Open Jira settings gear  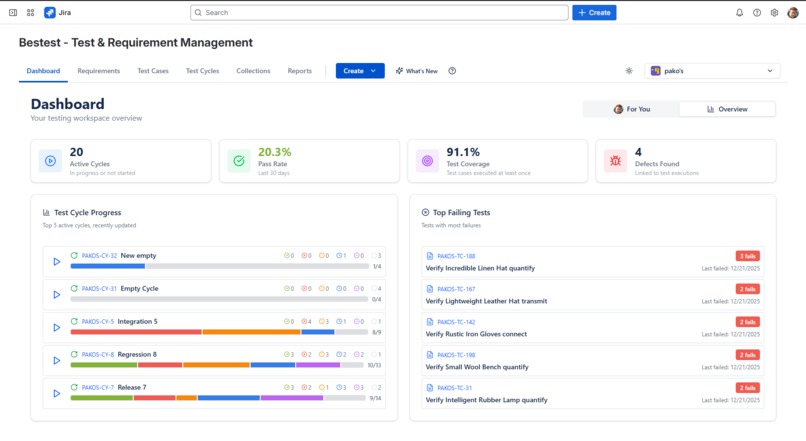tap(774, 12)
